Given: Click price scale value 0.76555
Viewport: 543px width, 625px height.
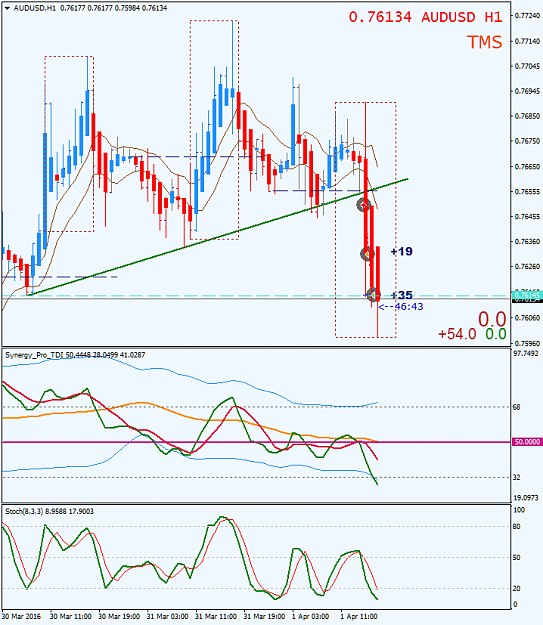Looking at the screenshot, I should click(x=527, y=191).
